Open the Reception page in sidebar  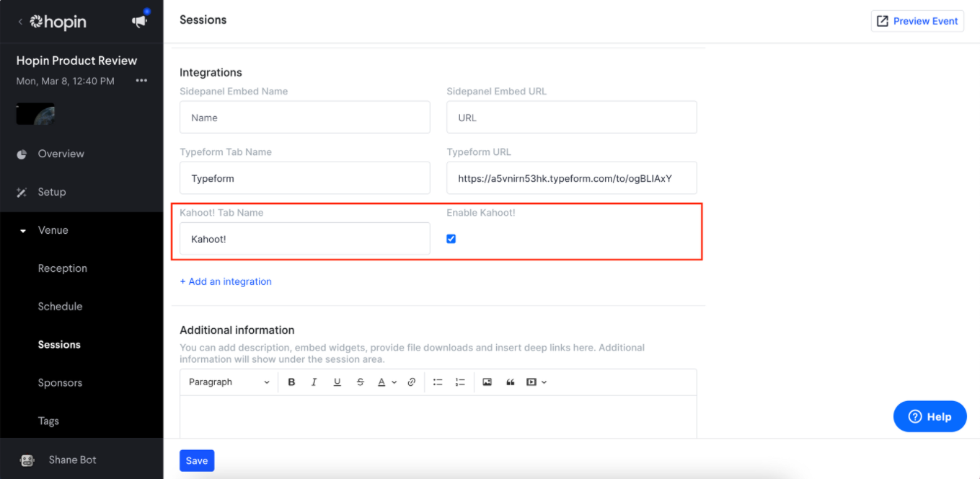coord(63,268)
